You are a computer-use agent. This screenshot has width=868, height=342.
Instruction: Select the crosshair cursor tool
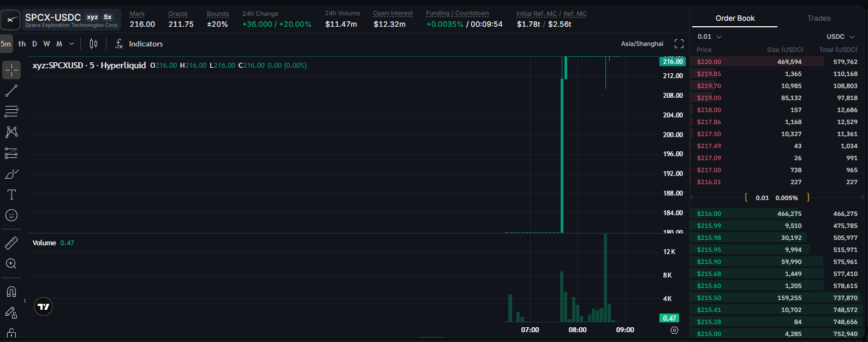11,70
